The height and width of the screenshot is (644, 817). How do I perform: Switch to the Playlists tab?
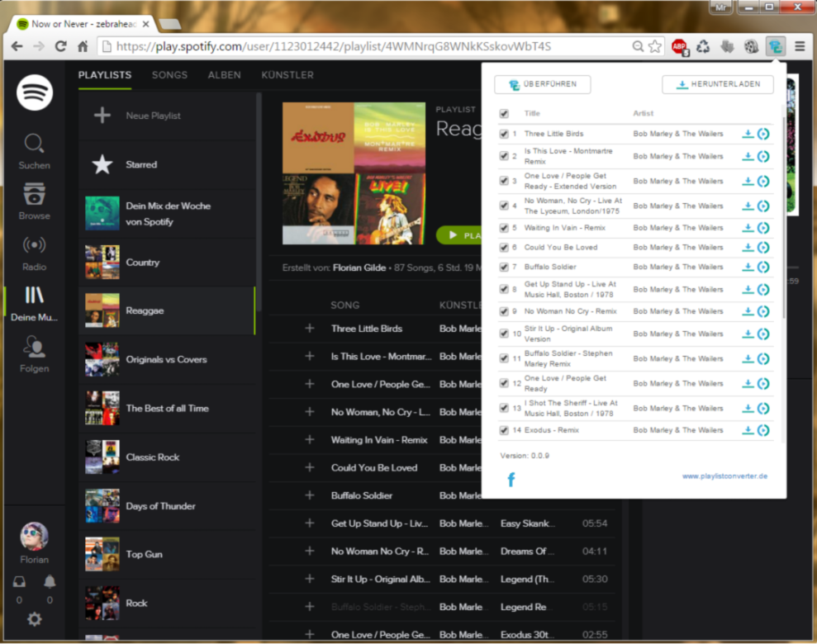105,75
